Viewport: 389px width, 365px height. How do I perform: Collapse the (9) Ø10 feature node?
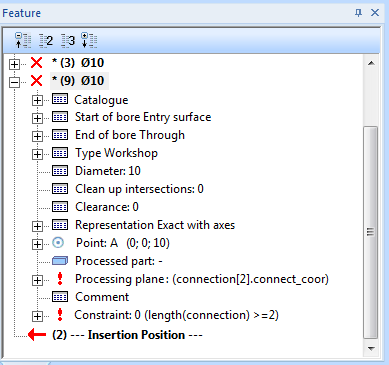coord(14,82)
